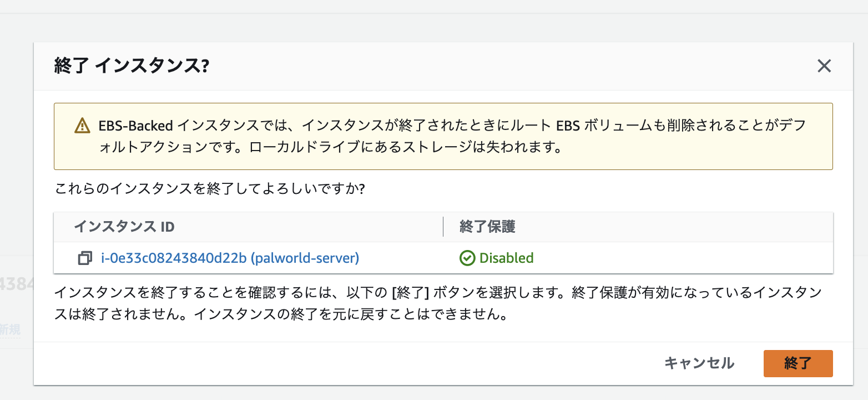Click the Disabled status text
This screenshot has width=868, height=400.
tap(506, 258)
